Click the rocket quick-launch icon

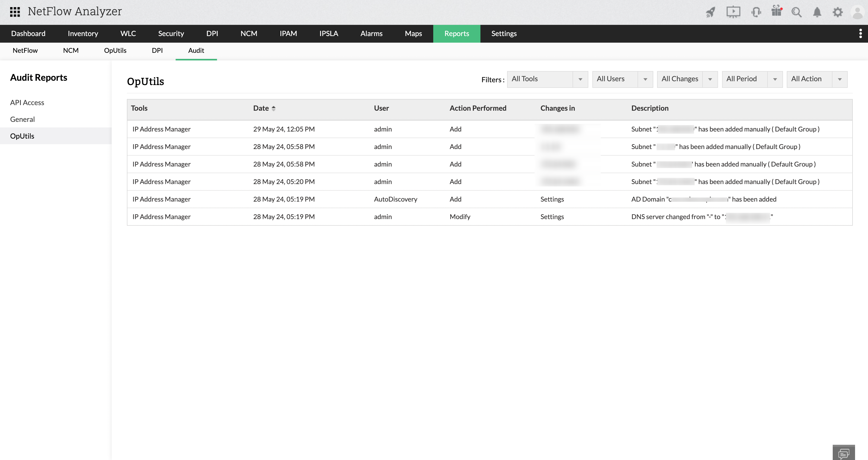point(710,12)
